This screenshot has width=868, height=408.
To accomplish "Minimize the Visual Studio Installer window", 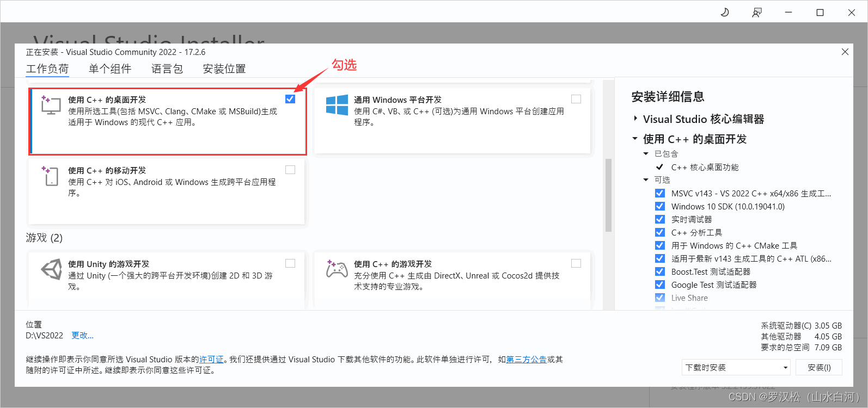I will tap(788, 12).
